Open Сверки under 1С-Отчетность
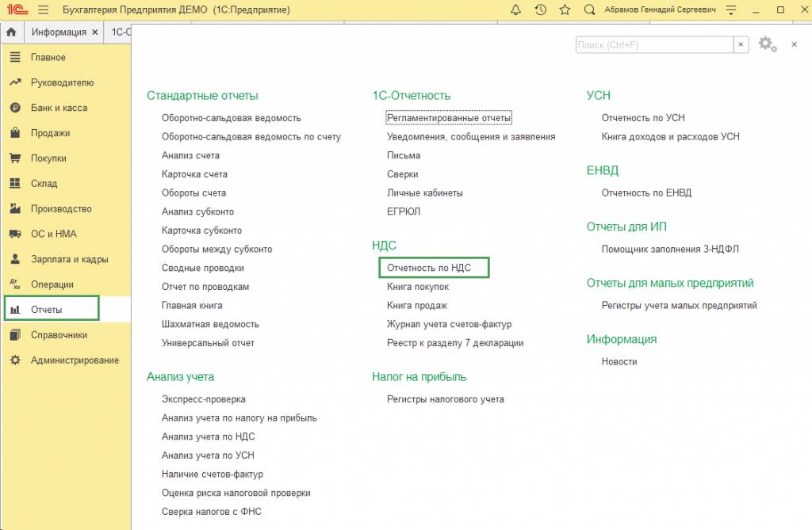This screenshot has width=812, height=530. coord(402,174)
